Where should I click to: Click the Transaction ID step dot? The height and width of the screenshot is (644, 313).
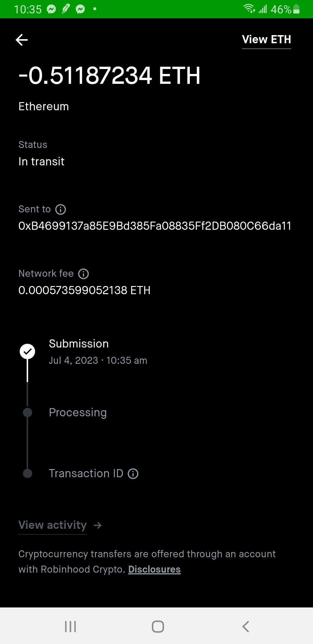coord(28,473)
